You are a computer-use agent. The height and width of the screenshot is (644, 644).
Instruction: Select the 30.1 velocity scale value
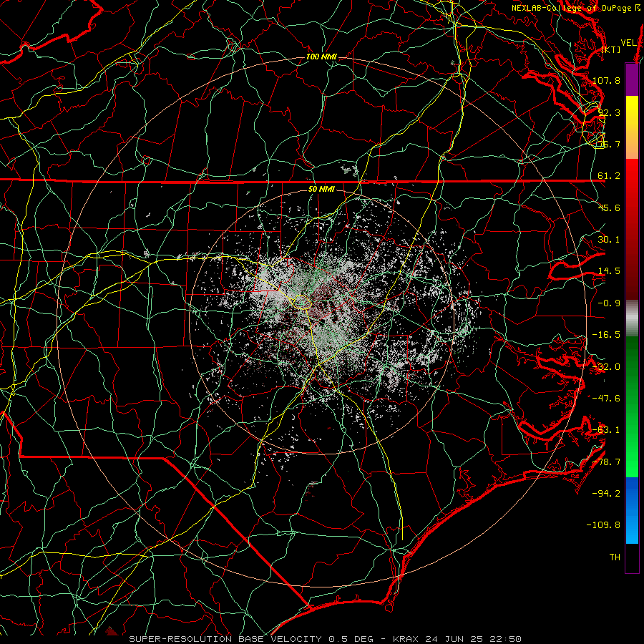[609, 240]
